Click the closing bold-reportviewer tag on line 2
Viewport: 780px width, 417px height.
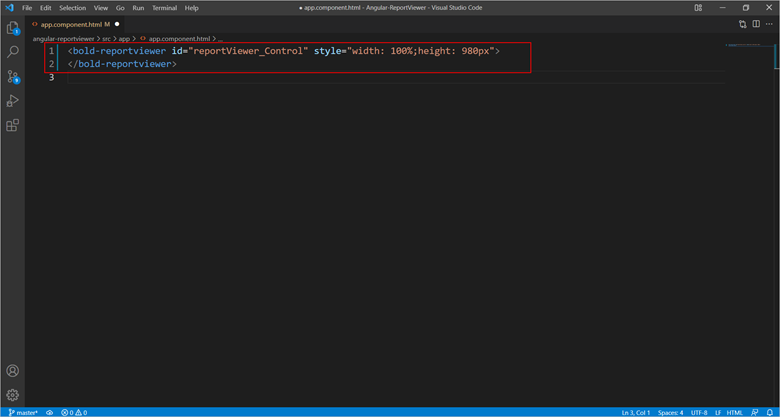[122, 64]
